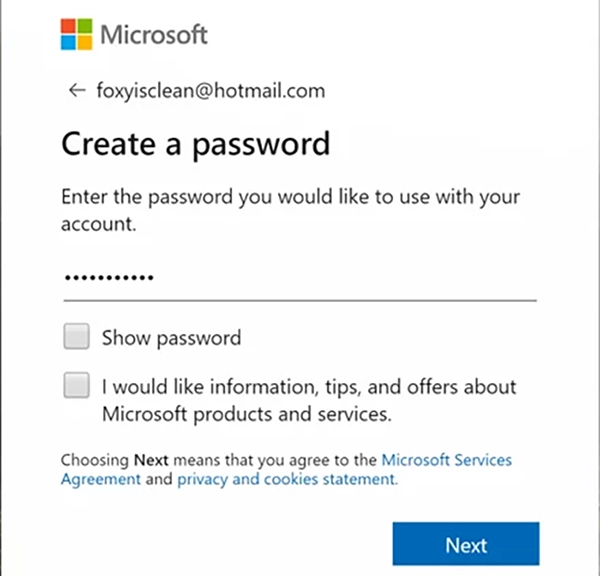Click the "Show password" label text

click(x=171, y=338)
